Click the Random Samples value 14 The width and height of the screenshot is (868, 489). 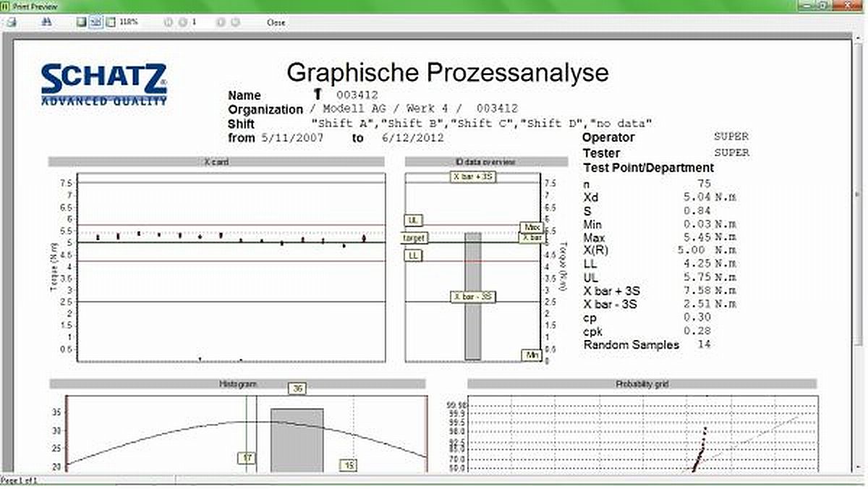pyautogui.click(x=704, y=344)
